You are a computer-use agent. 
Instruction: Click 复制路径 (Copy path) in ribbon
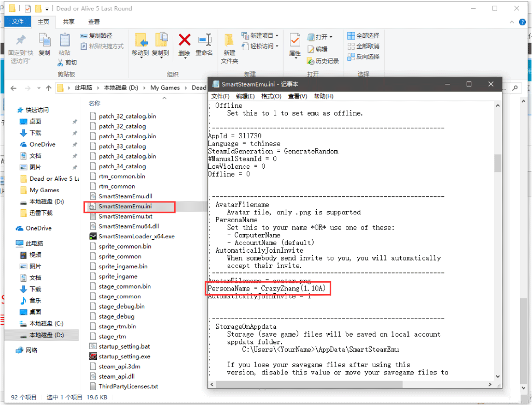[96, 36]
